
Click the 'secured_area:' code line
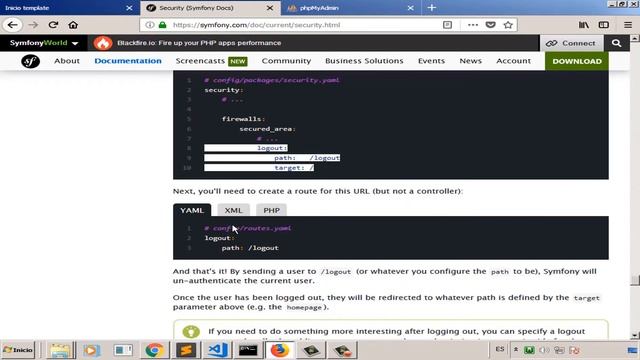tap(267, 129)
